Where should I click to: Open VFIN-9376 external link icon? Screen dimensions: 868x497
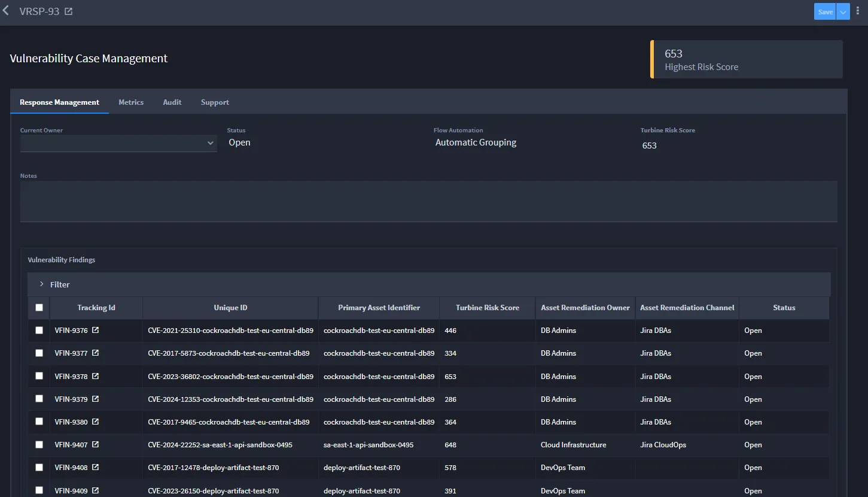[x=96, y=330]
